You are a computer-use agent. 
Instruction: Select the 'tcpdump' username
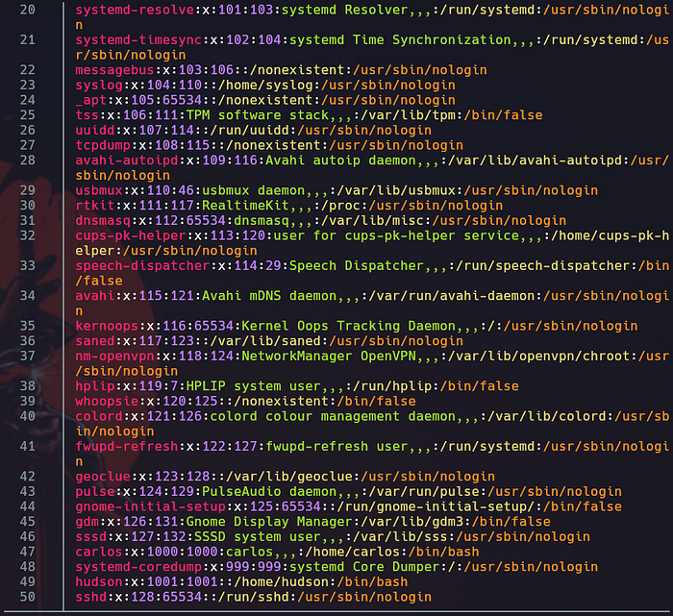(103, 145)
